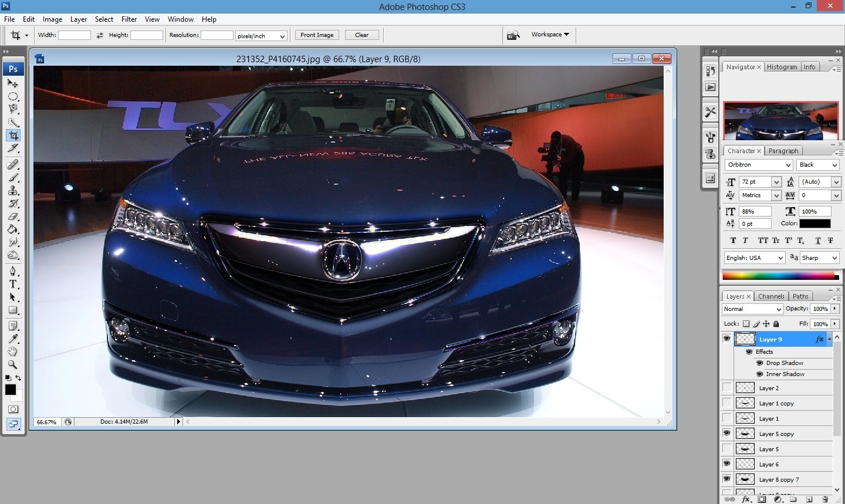The image size is (845, 504).
Task: Select the Brush tool
Action: pos(12,178)
